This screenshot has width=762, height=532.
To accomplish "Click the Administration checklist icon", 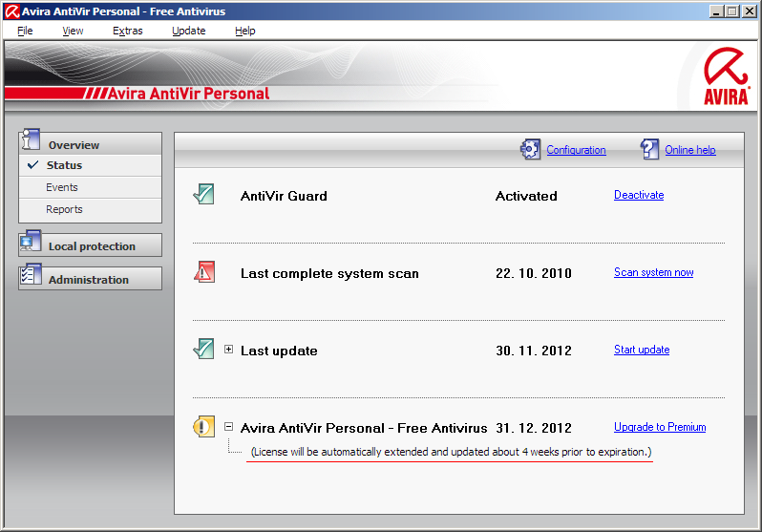I will click(x=31, y=276).
